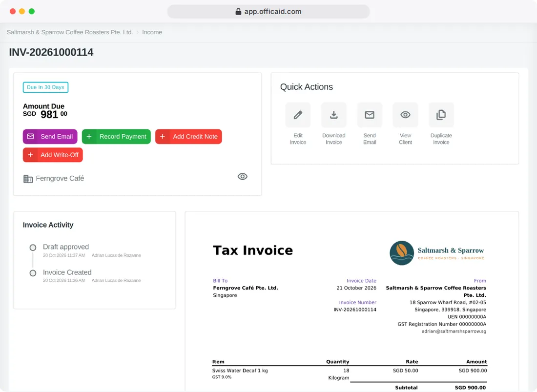The image size is (537, 392).
Task: Click the Edit Invoice pencil icon
Action: [x=298, y=115]
